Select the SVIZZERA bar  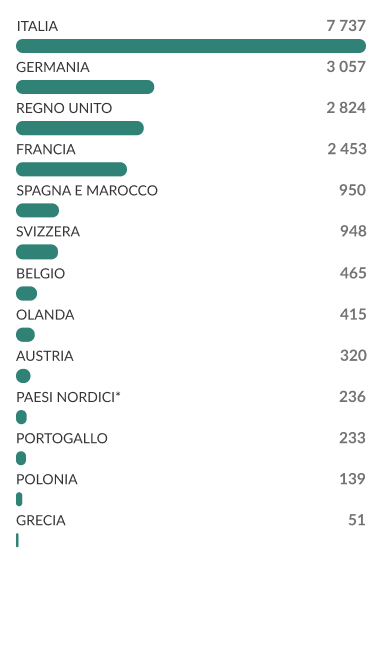[x=37, y=252]
